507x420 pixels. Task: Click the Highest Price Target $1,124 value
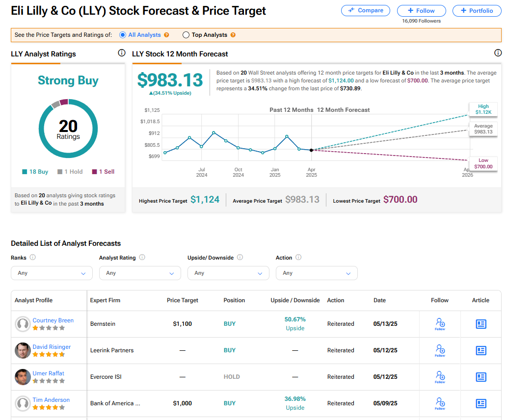(205, 200)
